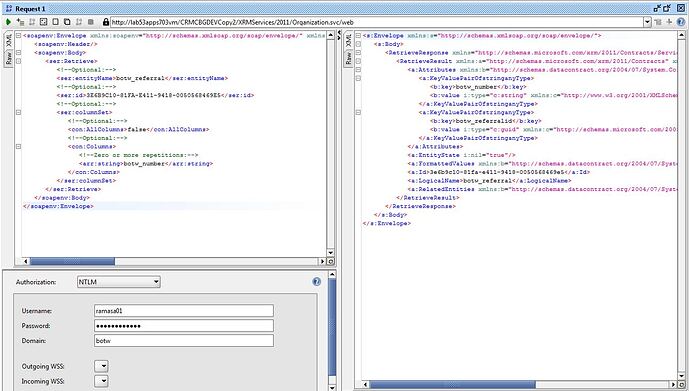
Task: Click botw_referral entityName text in request
Action: pyautogui.click(x=140, y=78)
